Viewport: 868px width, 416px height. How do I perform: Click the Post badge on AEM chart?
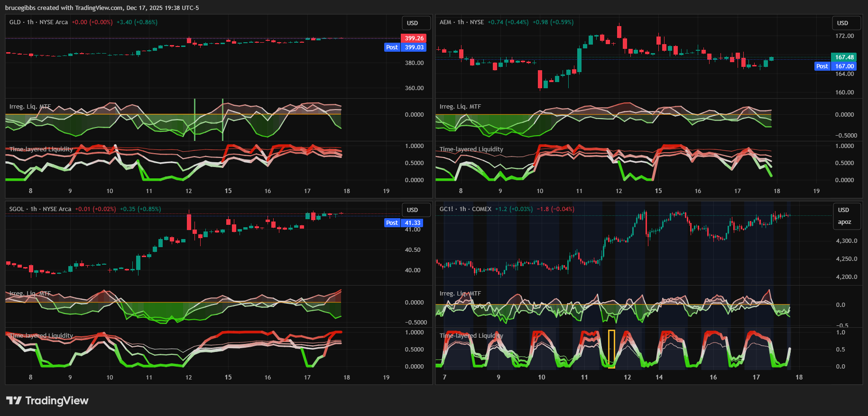[822, 66]
